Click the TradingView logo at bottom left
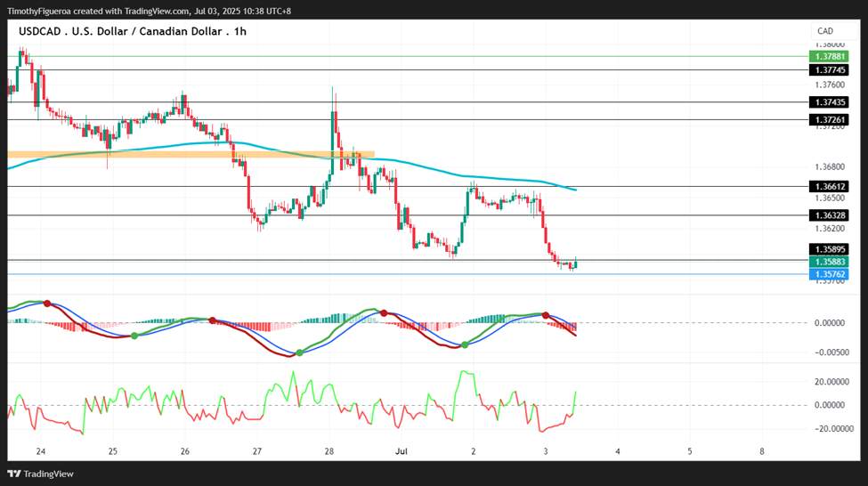The image size is (868, 486). click(x=40, y=474)
